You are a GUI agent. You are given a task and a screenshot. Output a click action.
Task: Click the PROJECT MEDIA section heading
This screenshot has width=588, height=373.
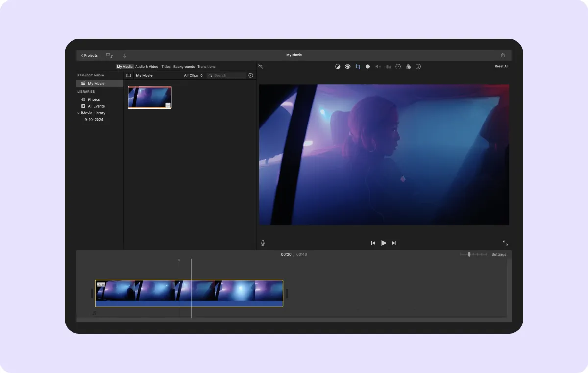point(91,75)
